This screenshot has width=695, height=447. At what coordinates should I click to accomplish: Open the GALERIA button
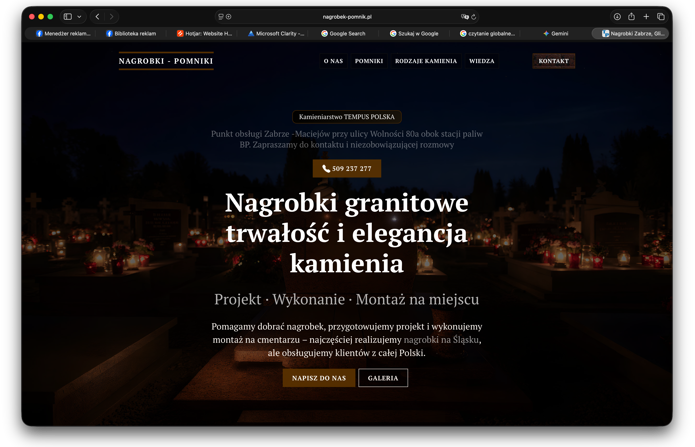(383, 378)
